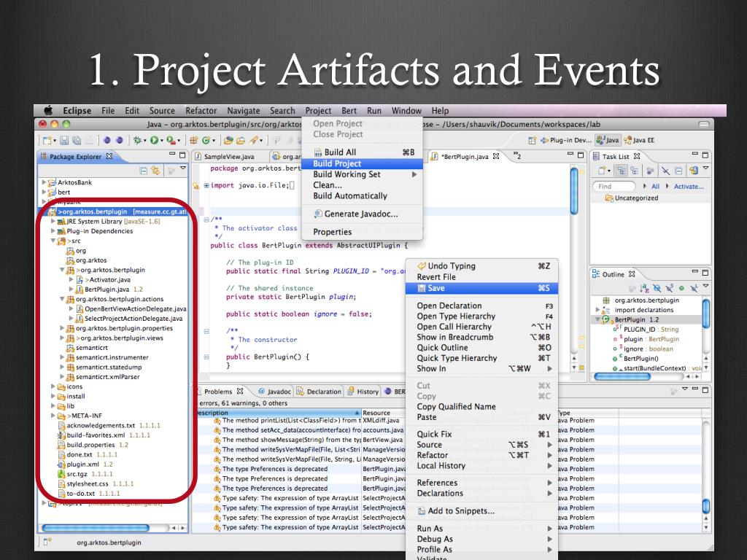
Task: Toggle Link with Editor in Package Explorer
Action: pyautogui.click(x=155, y=171)
